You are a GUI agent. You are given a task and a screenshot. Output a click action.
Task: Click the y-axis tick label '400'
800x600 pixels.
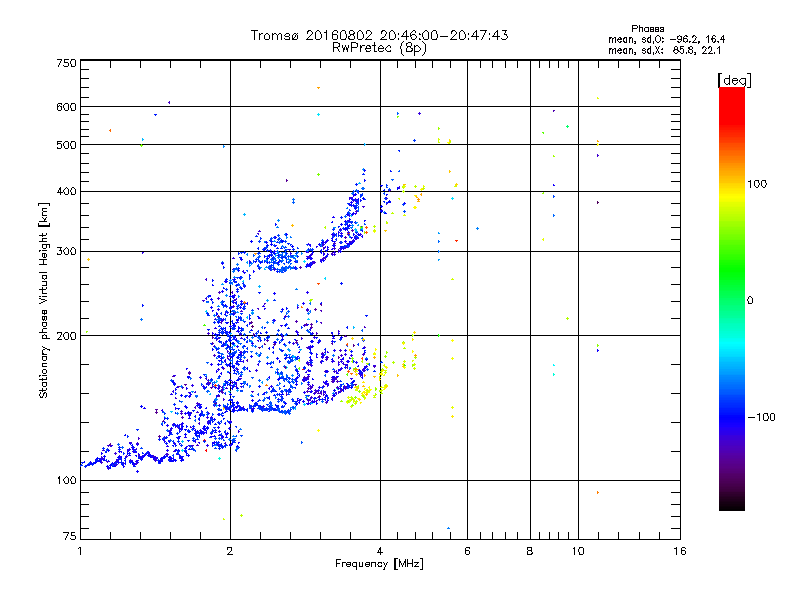click(66, 191)
